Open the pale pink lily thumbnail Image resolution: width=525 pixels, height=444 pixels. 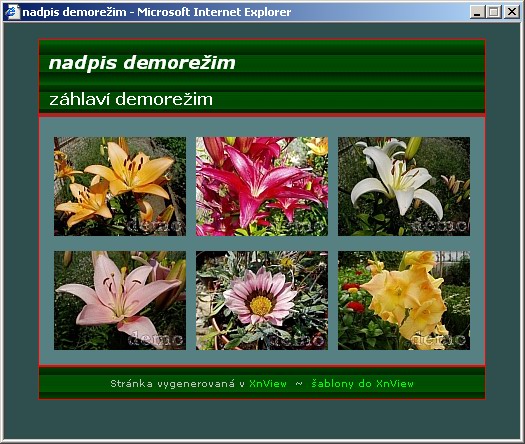click(x=120, y=300)
